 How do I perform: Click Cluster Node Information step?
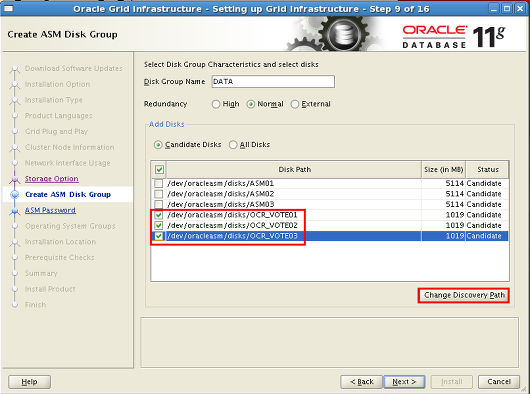(70, 147)
